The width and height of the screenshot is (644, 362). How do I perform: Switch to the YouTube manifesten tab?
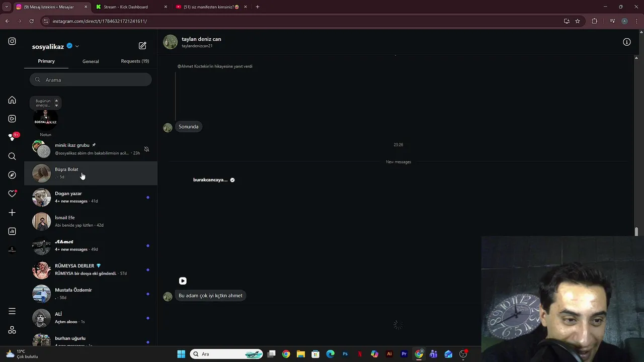click(211, 7)
